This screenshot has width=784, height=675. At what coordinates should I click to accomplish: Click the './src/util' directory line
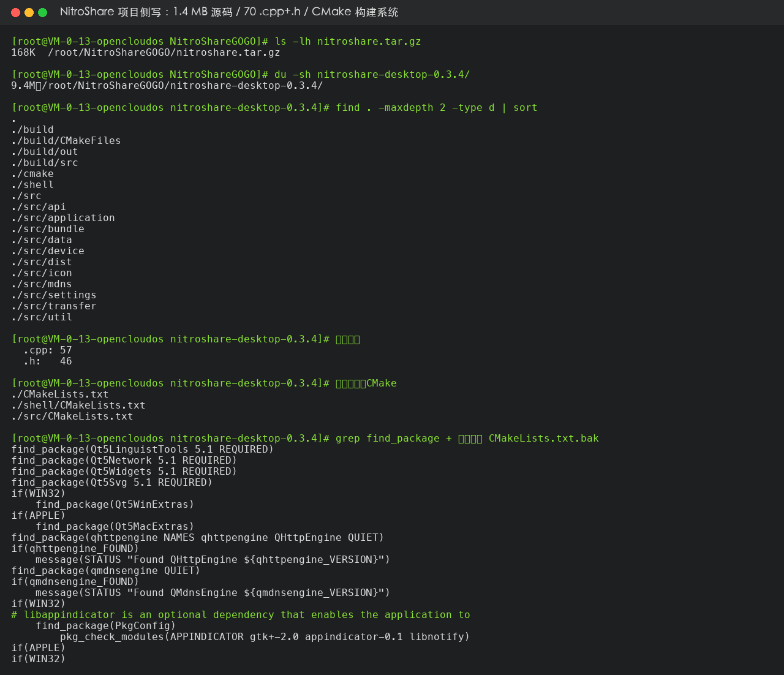[42, 317]
